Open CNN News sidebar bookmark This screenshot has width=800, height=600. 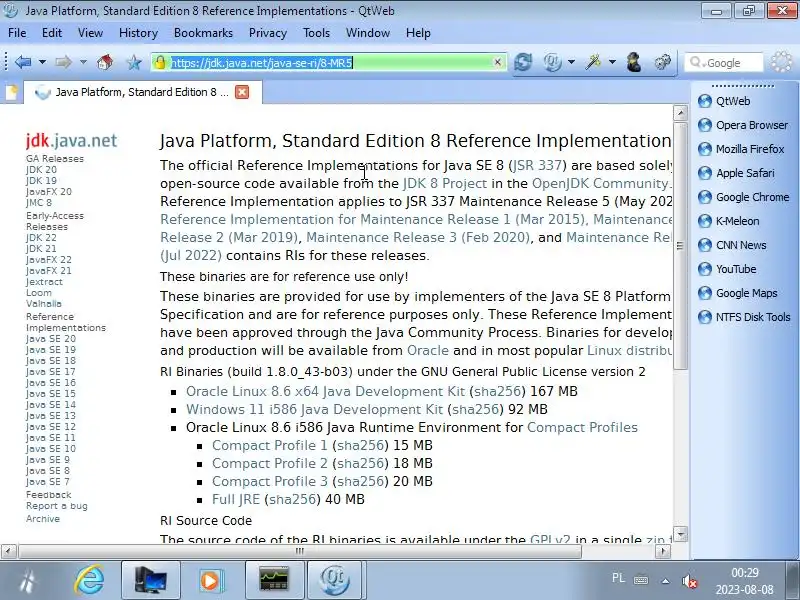pos(732,245)
